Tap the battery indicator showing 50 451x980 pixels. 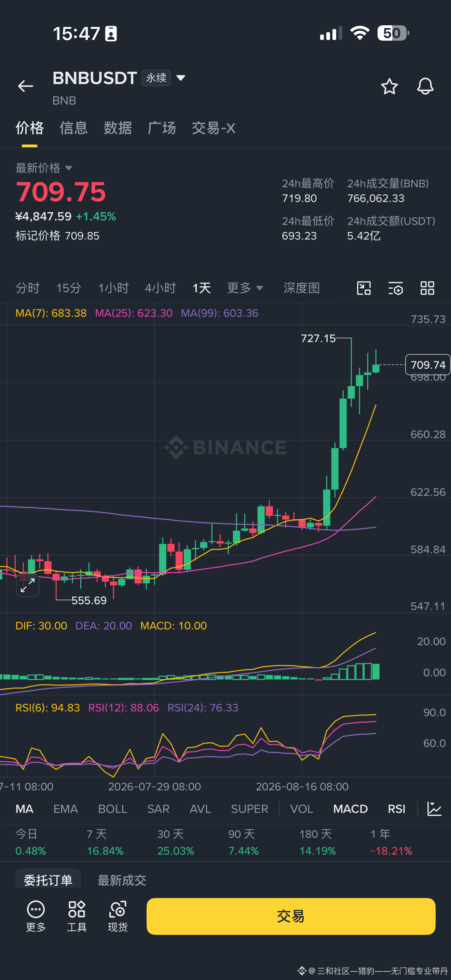(393, 33)
